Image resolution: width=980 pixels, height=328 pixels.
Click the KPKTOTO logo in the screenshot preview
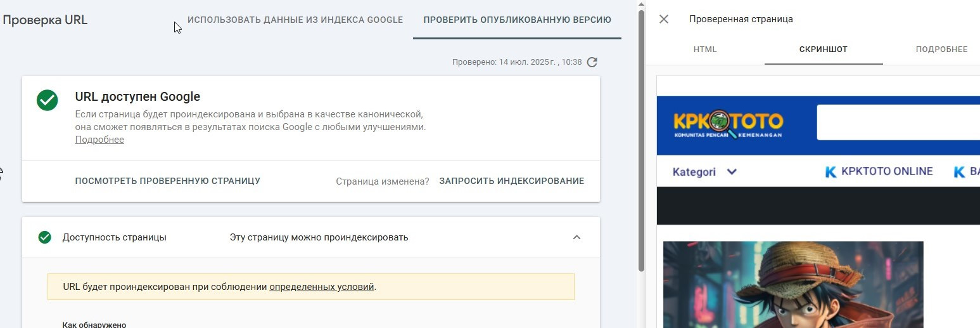click(x=728, y=124)
